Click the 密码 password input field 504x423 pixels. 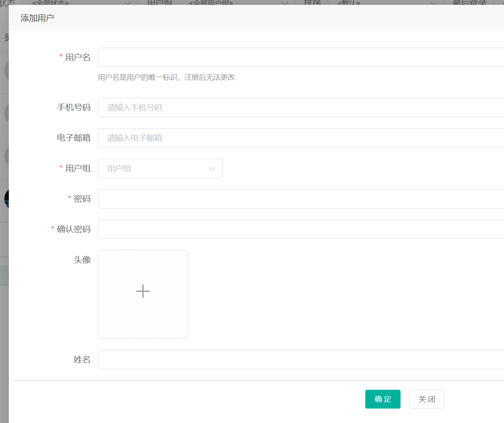(281, 198)
